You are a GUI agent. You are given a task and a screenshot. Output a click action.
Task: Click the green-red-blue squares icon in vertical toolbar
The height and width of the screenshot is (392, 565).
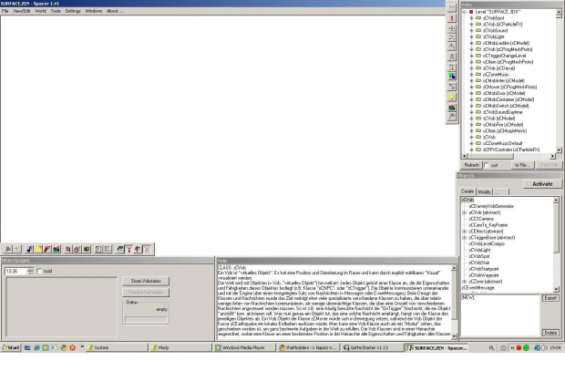[452, 76]
